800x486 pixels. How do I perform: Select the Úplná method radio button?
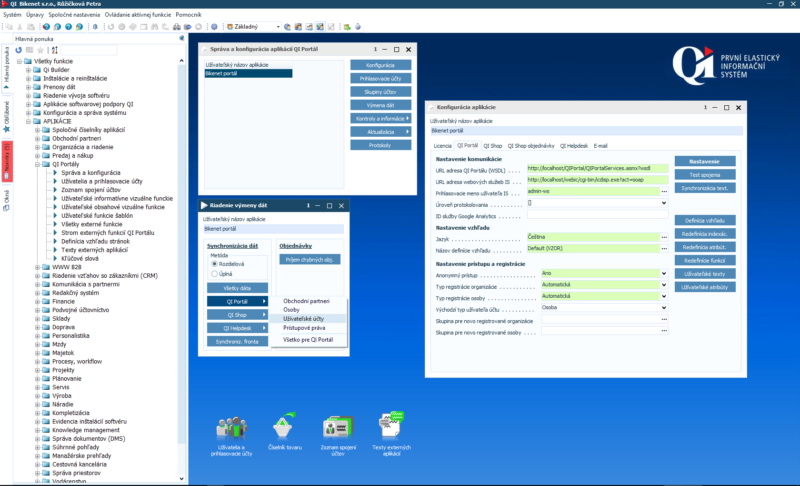pos(214,274)
